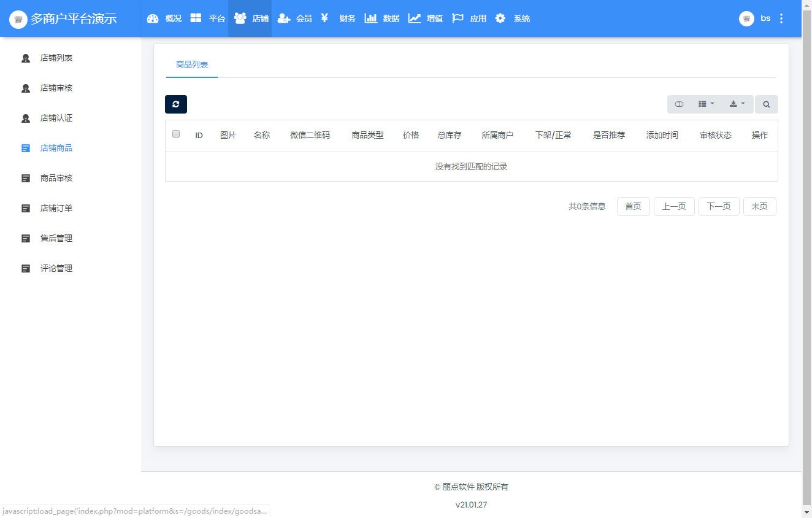Click the 售后管理 sidebar icon
The image size is (812, 518).
coord(26,238)
